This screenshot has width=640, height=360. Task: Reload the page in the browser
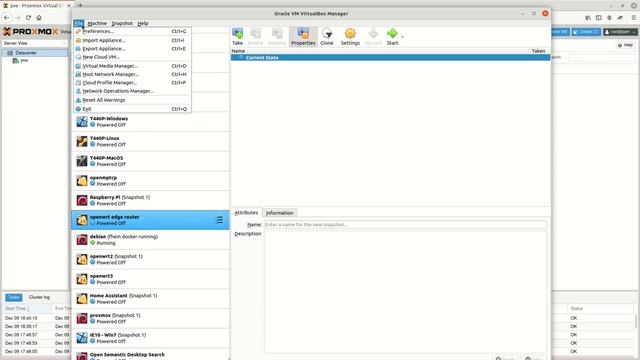(x=28, y=18)
